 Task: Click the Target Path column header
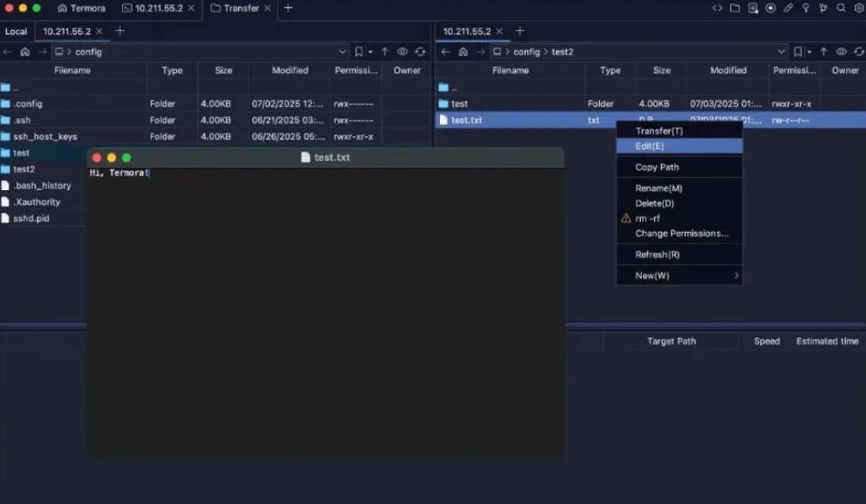tap(672, 341)
